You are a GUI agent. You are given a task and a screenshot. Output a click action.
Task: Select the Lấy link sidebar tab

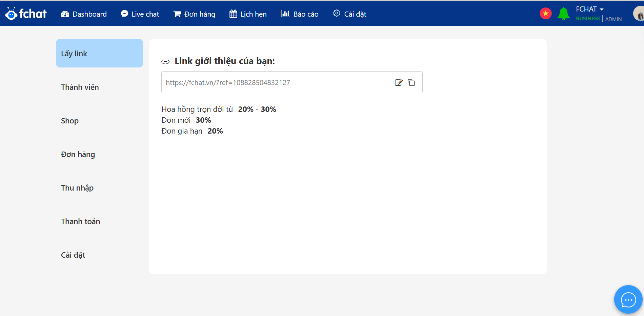point(99,53)
